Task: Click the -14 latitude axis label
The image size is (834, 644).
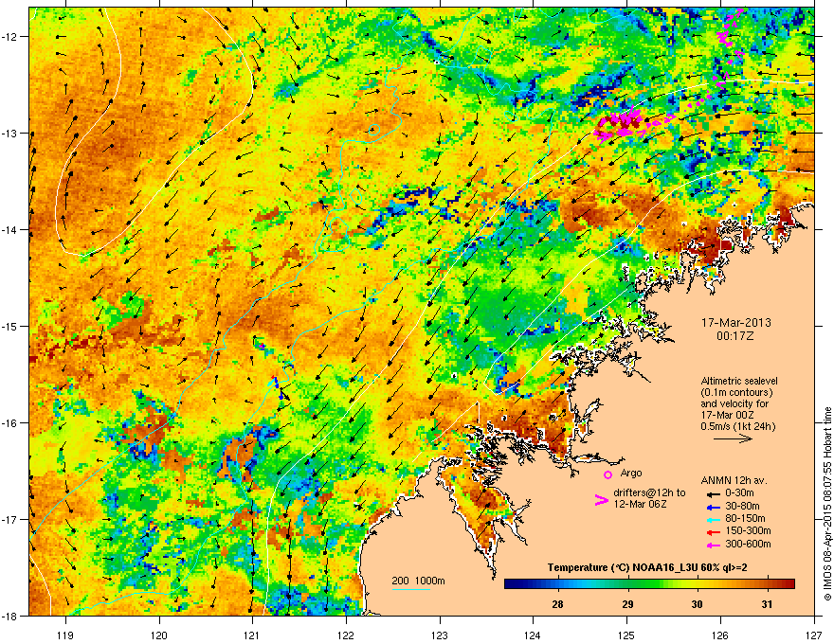Action: click(9, 229)
